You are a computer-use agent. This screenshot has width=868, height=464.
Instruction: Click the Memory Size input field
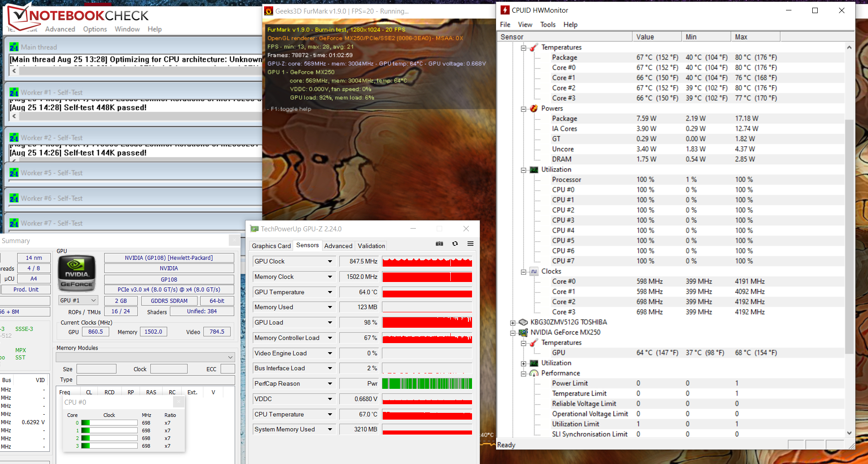point(96,369)
